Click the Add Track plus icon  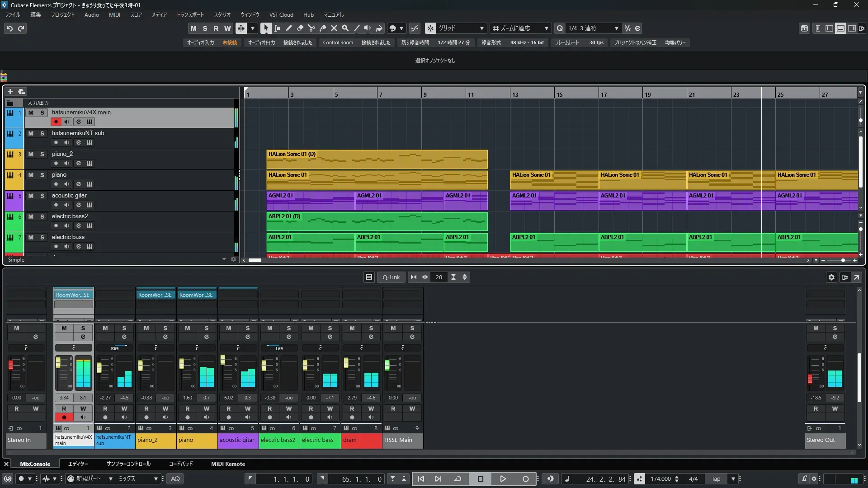pyautogui.click(x=10, y=91)
